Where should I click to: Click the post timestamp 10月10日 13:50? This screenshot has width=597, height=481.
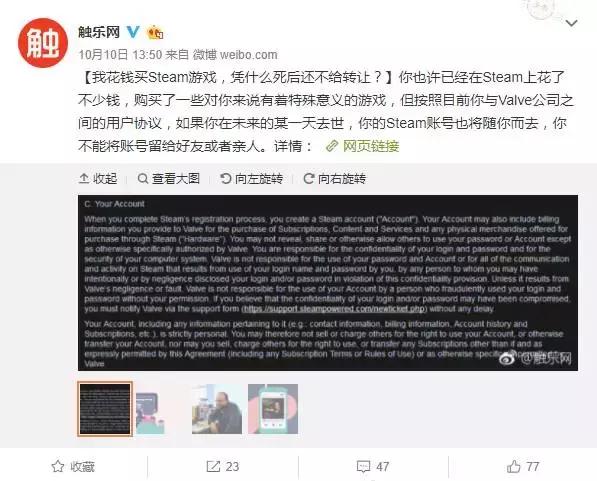click(120, 54)
